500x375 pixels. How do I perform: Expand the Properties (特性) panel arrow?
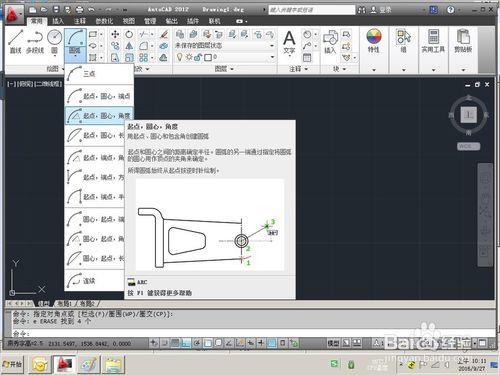click(374, 70)
